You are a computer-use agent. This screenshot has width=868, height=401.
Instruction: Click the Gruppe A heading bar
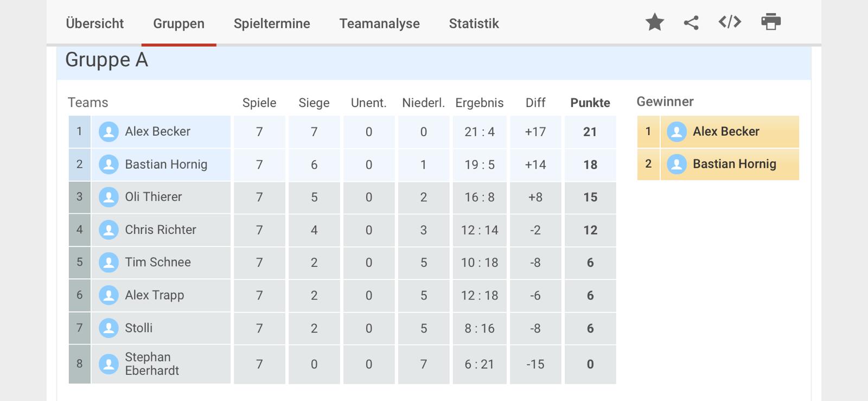(x=434, y=61)
